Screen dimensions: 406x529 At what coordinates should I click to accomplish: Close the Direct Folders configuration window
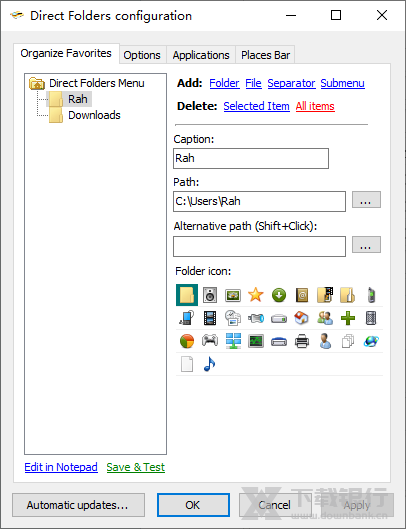pyautogui.click(x=382, y=15)
